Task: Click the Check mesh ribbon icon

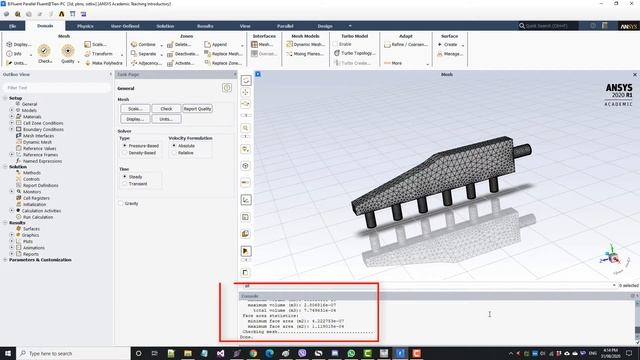Action: 44,51
